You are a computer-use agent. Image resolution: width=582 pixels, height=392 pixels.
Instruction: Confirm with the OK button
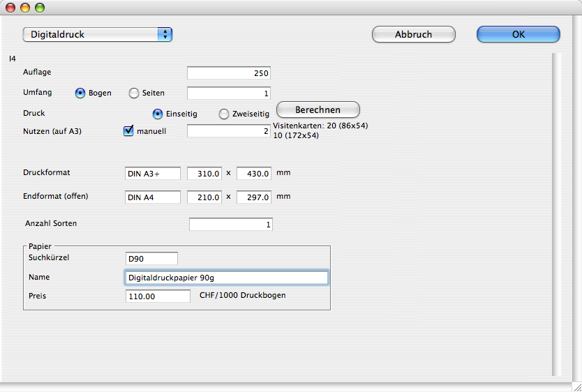tap(518, 34)
